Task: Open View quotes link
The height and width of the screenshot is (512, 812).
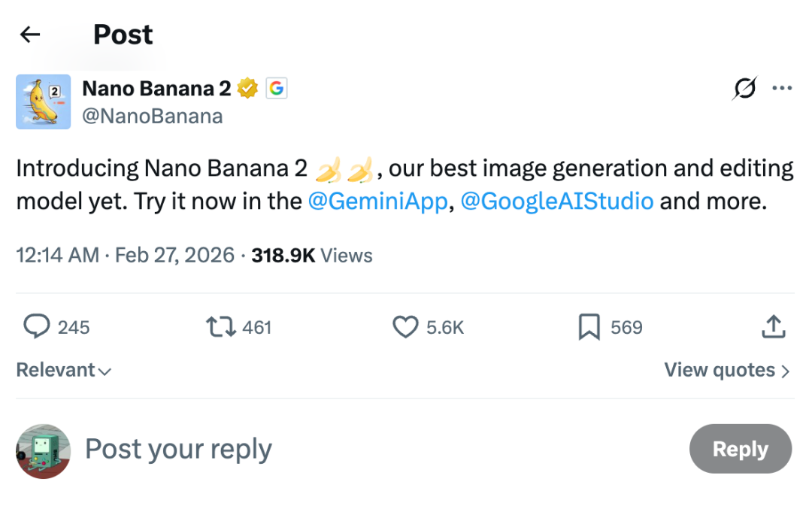Action: [x=726, y=371]
